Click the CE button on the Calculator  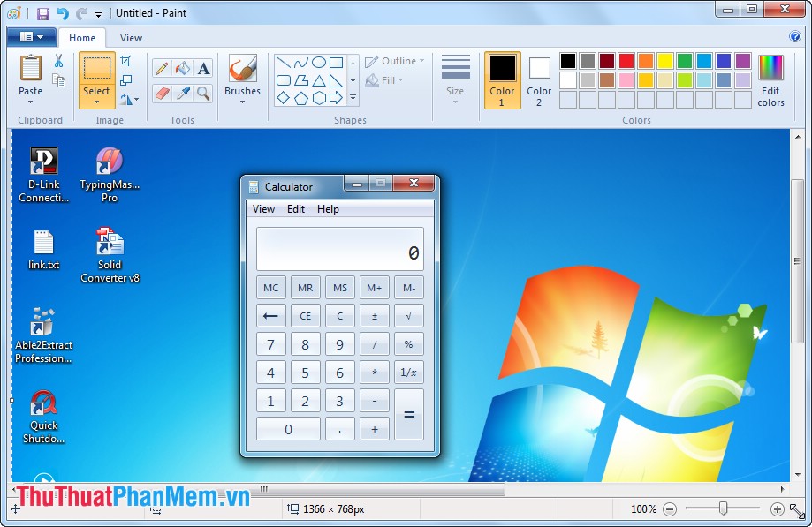point(306,315)
